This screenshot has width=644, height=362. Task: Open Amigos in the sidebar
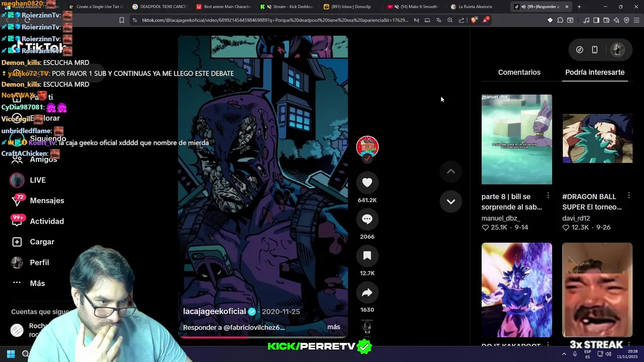pos(43,159)
